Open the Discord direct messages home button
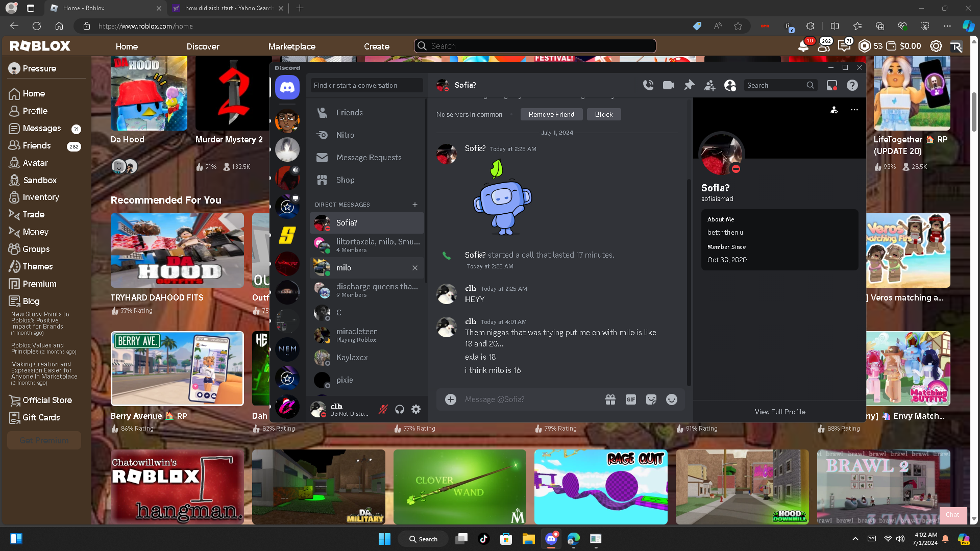The image size is (980, 551). (x=287, y=88)
